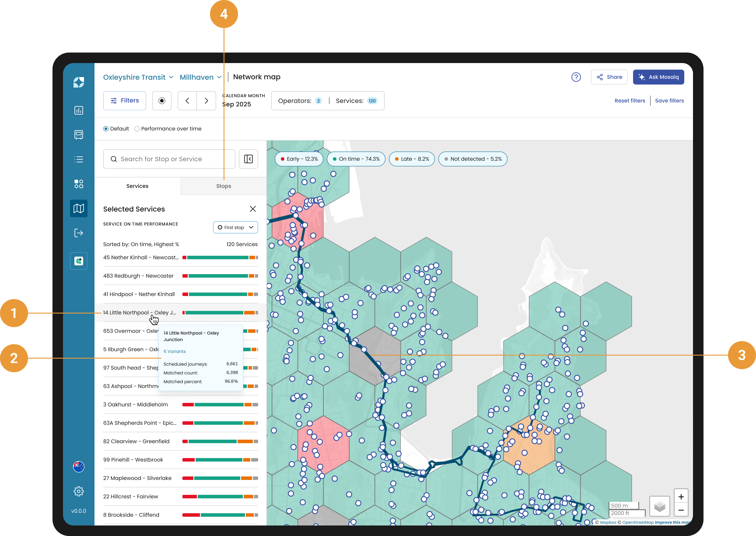Collapse the side panel toggle icon

tap(249, 159)
